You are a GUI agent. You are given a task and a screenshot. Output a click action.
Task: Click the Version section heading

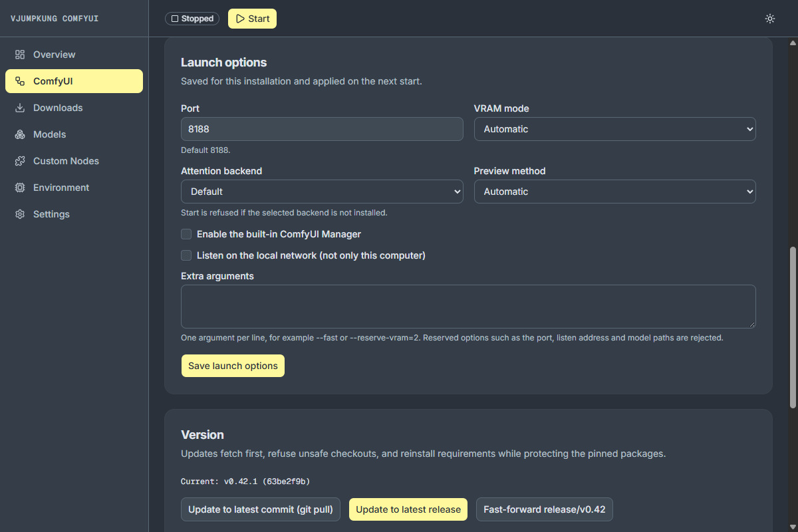click(x=202, y=435)
